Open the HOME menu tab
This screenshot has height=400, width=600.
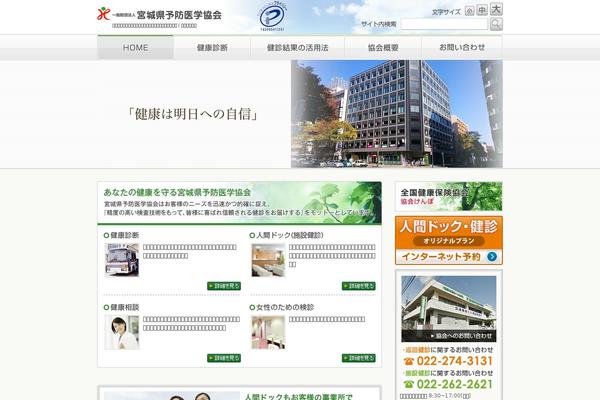[135, 47]
